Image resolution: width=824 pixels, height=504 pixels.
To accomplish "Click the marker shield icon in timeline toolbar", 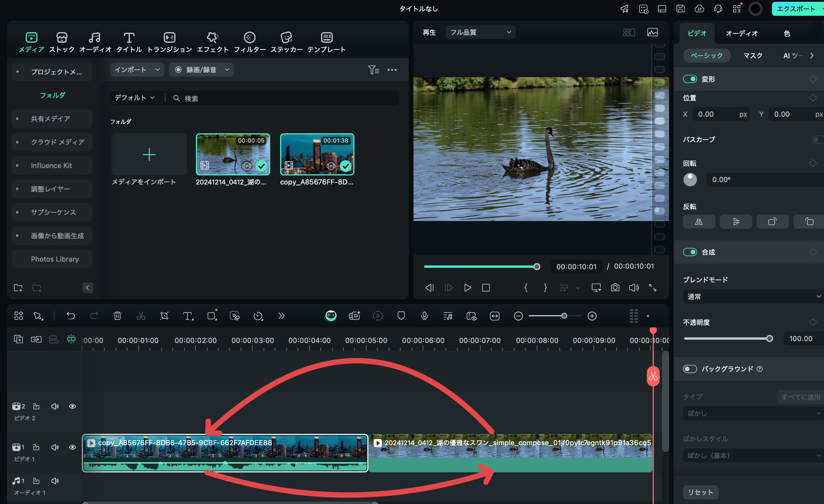I will (x=401, y=316).
